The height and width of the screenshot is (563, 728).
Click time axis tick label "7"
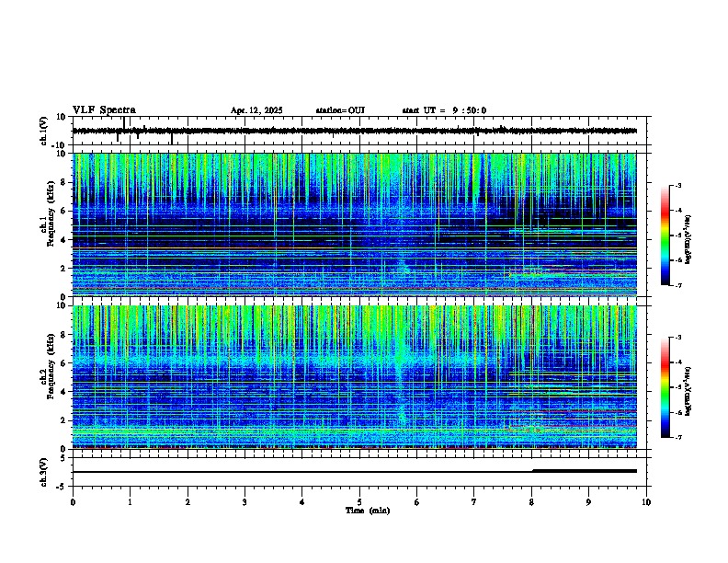[x=474, y=502]
